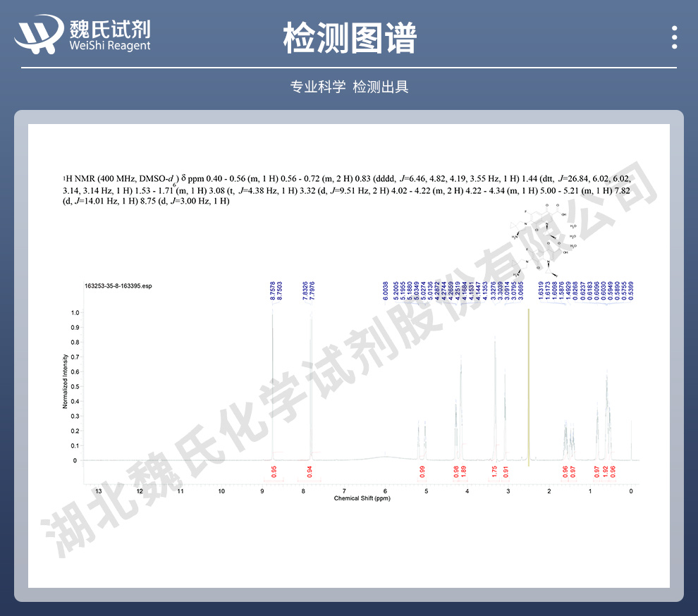
Task: Click the molecular structure drawing
Action: [x=543, y=240]
